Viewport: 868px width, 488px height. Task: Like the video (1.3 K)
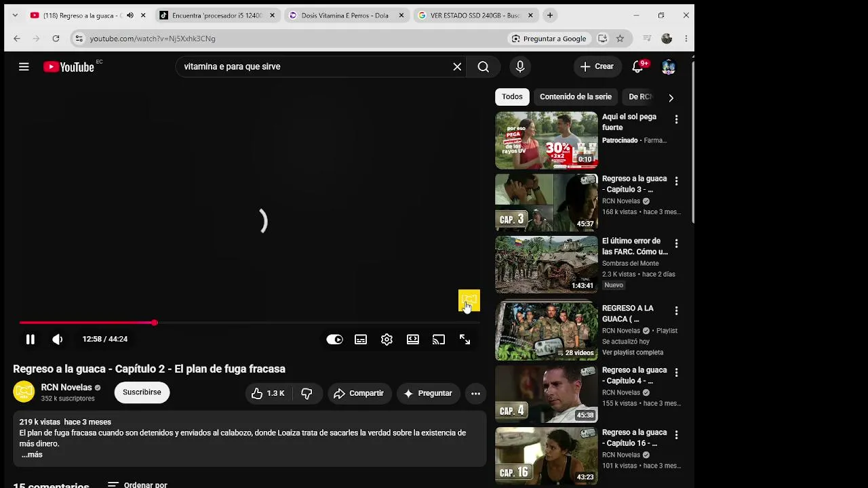click(268, 393)
